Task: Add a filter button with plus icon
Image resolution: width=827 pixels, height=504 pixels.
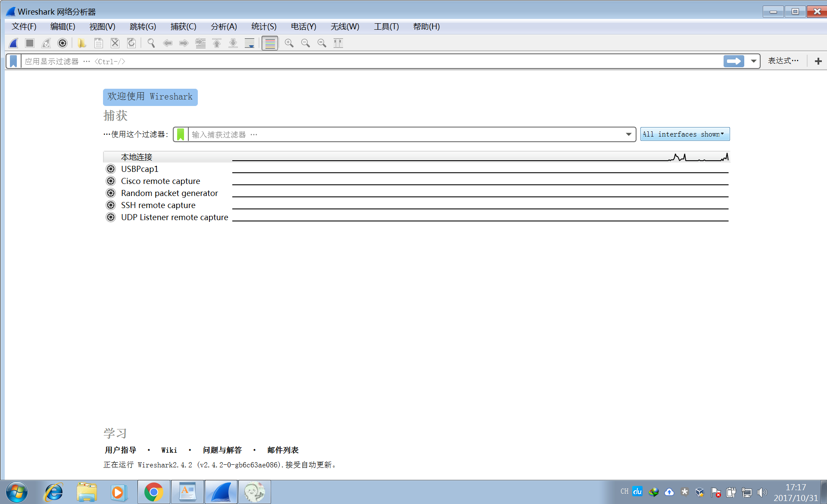Action: coord(818,61)
